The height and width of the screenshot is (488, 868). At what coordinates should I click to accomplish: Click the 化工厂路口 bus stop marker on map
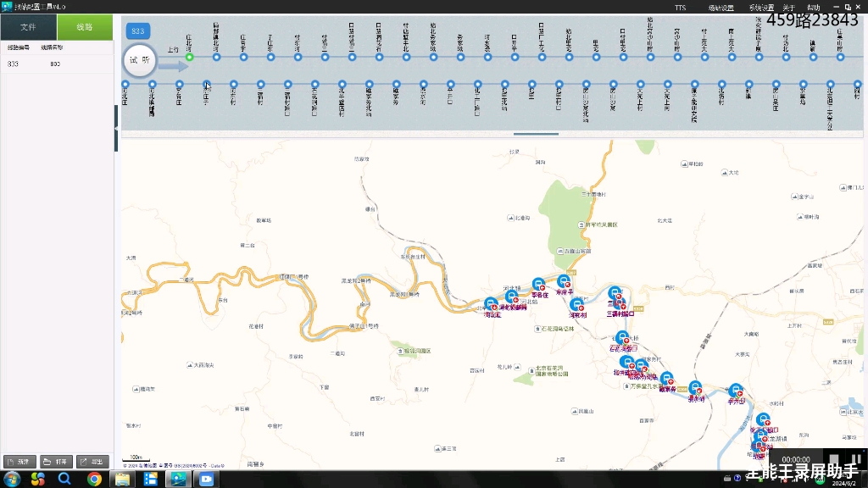click(763, 419)
